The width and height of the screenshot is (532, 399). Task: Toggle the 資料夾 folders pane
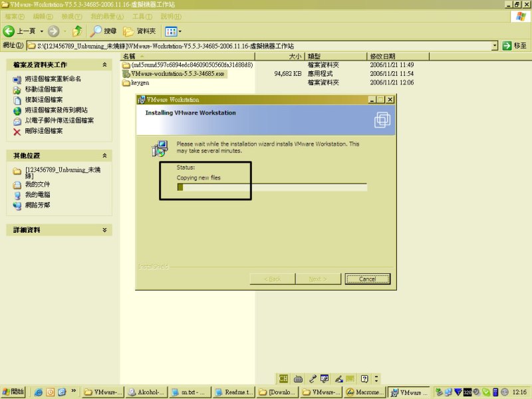pyautogui.click(x=140, y=31)
